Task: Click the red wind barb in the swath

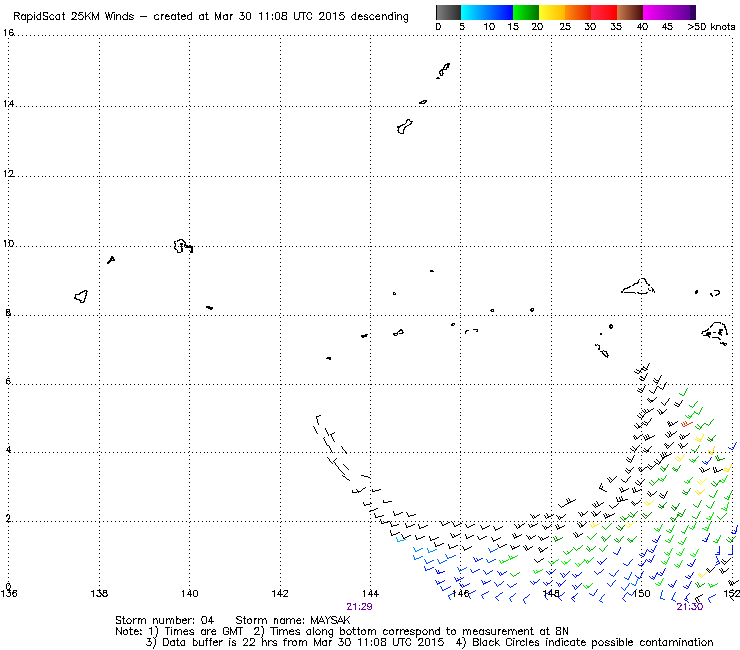Action: point(686,424)
